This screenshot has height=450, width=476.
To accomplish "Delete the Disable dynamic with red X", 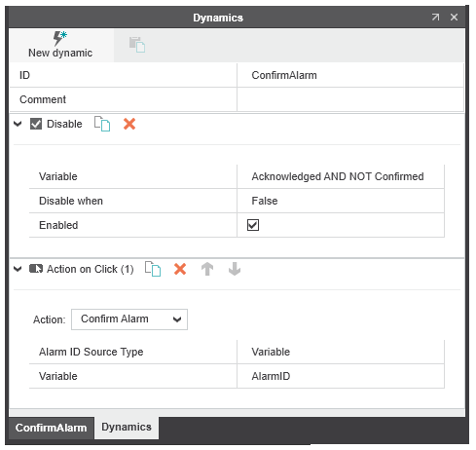I will tap(129, 124).
